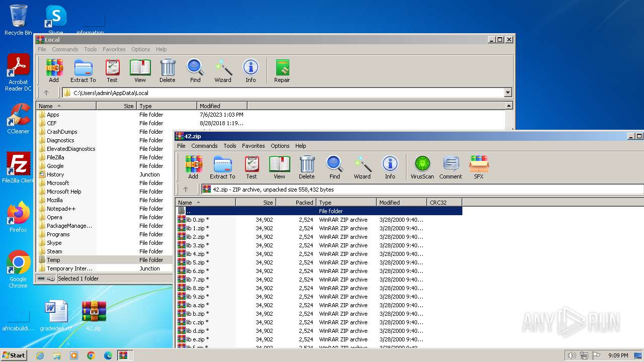
Task: Open Favorites menu in 42.zip window
Action: [x=253, y=146]
